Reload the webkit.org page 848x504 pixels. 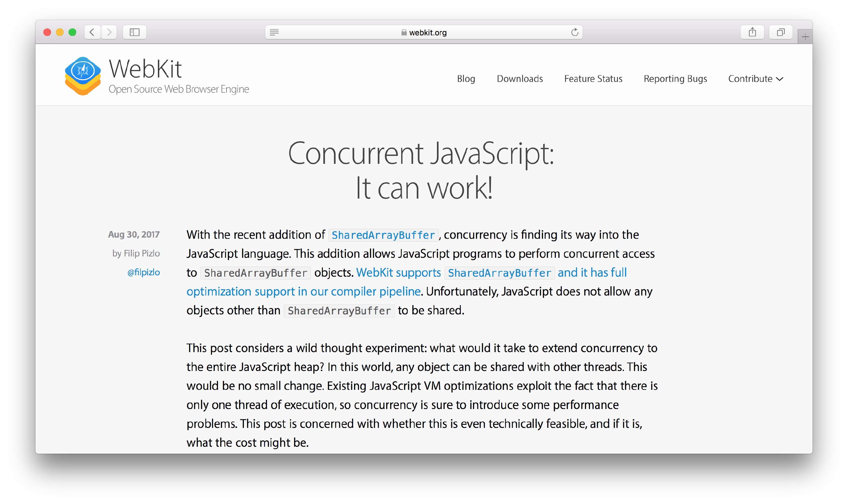[x=574, y=32]
